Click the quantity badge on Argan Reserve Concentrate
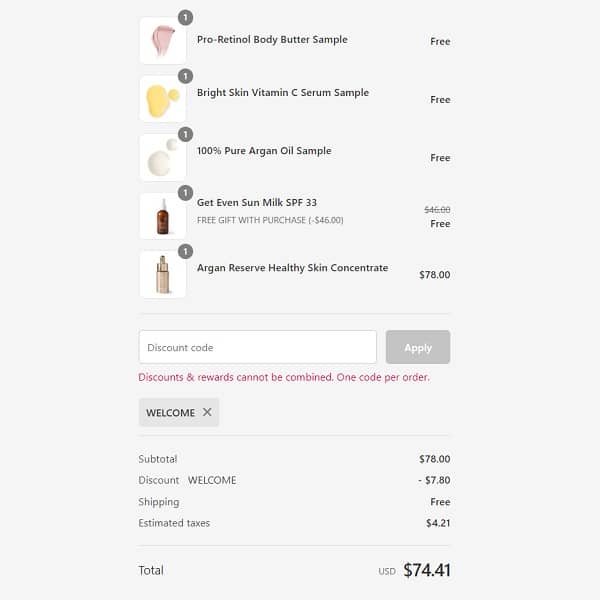The width and height of the screenshot is (600, 600). (x=185, y=251)
